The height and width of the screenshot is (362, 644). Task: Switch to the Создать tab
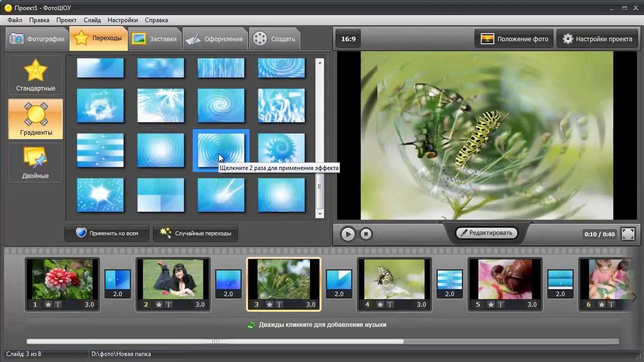tap(275, 39)
